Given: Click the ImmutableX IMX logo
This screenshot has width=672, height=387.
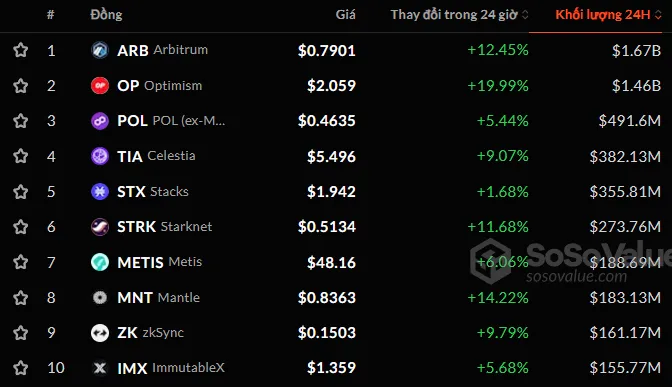Looking at the screenshot, I should point(100,368).
